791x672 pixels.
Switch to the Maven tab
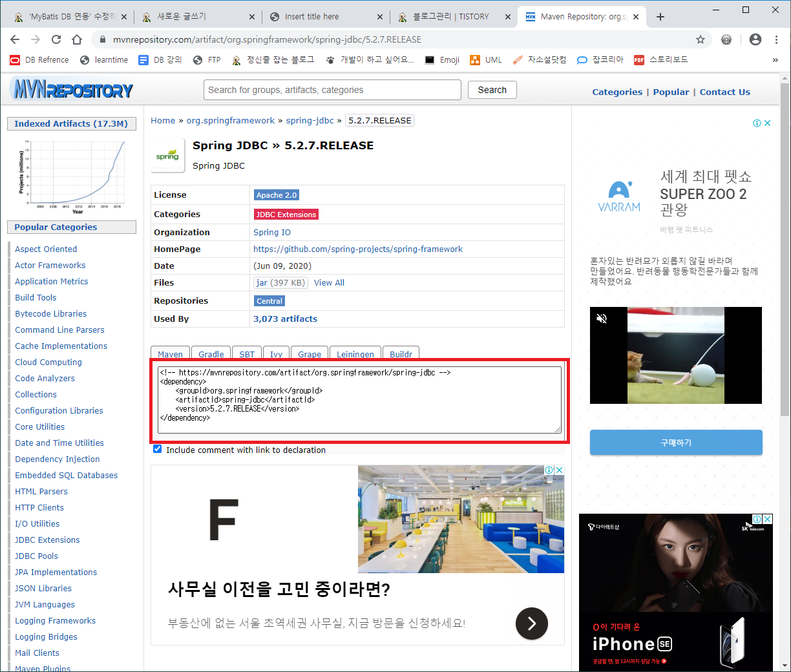tap(171, 353)
